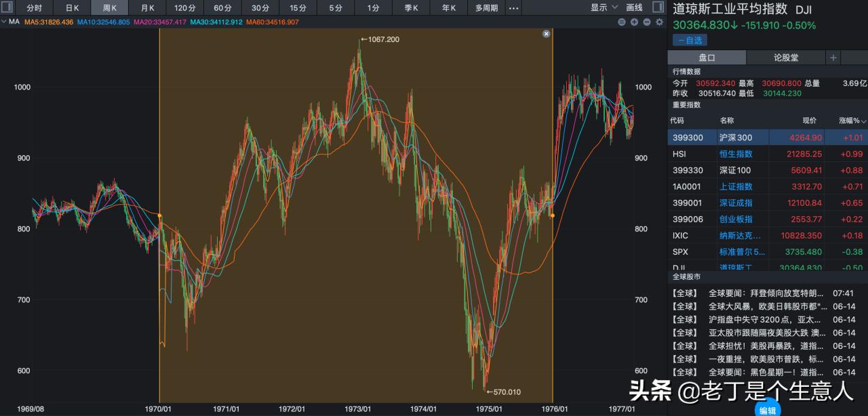
Task: Click the 编辑 edit button
Action: [768, 410]
